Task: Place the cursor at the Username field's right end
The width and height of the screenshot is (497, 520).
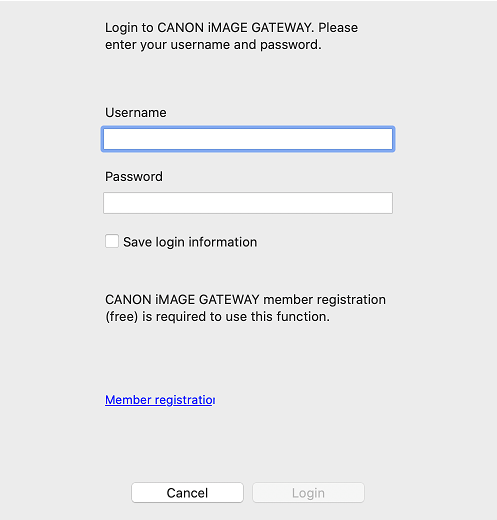Action: (x=388, y=139)
